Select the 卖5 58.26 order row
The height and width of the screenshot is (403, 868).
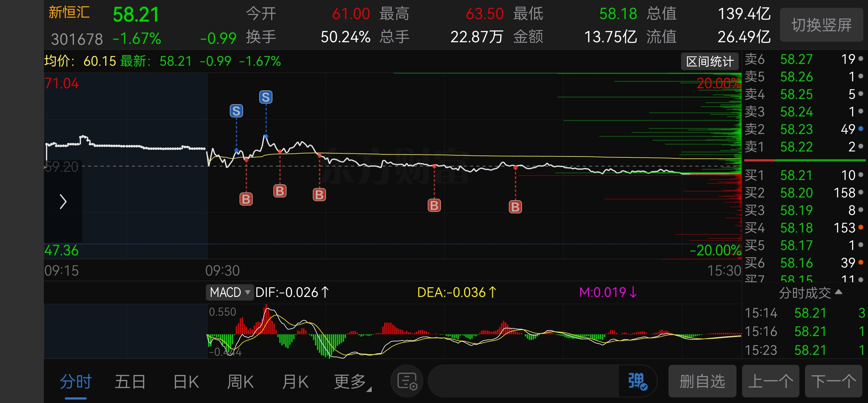click(805, 77)
